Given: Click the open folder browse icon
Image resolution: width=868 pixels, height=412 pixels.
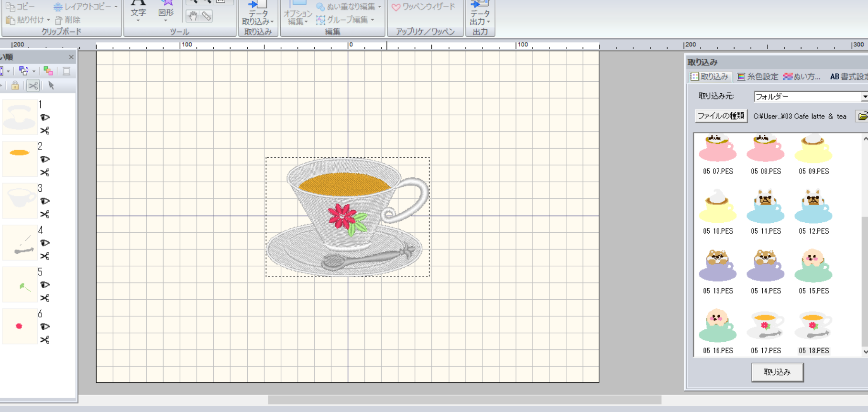Looking at the screenshot, I should [x=862, y=116].
